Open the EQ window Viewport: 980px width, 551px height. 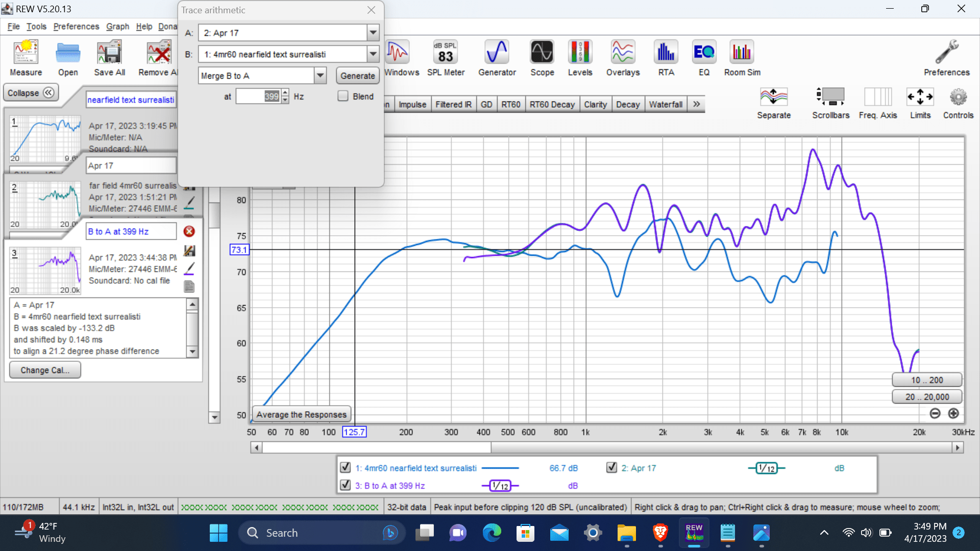(x=704, y=58)
